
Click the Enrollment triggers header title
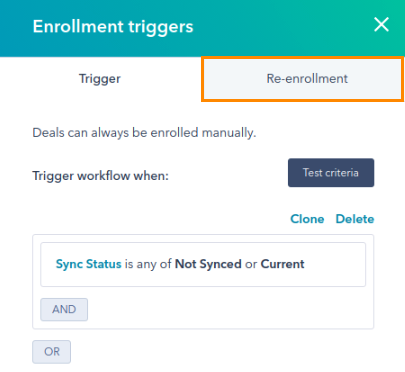(113, 27)
